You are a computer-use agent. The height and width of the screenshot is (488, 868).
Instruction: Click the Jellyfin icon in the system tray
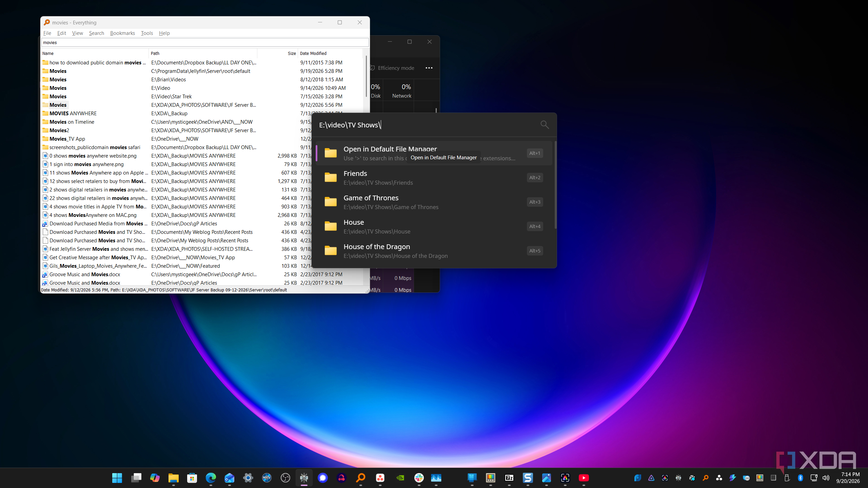point(651,478)
